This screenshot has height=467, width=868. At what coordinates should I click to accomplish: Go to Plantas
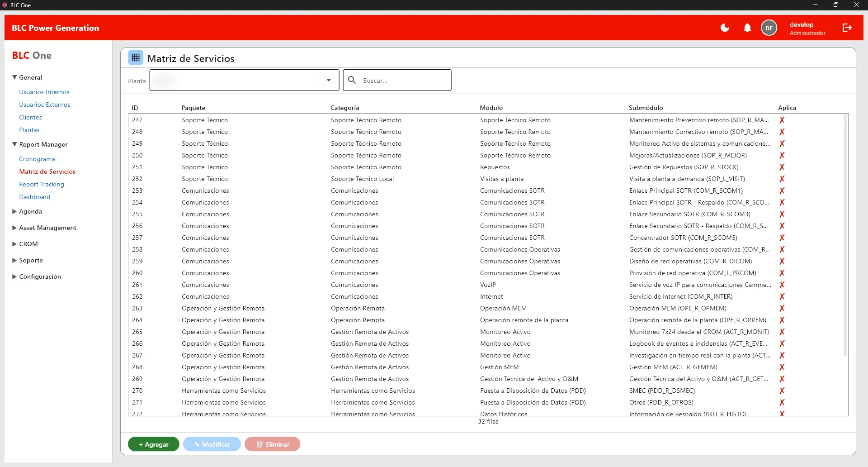[29, 130]
